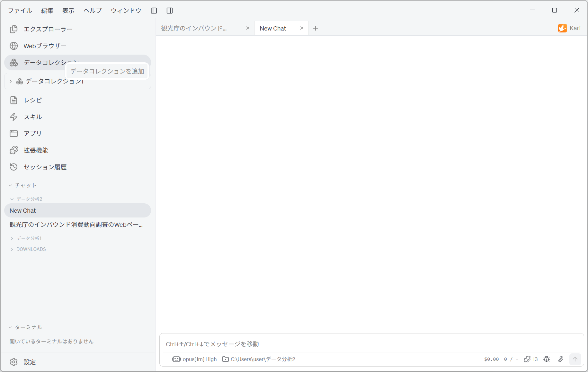Toggle the right sidebar panel icon

(170, 11)
